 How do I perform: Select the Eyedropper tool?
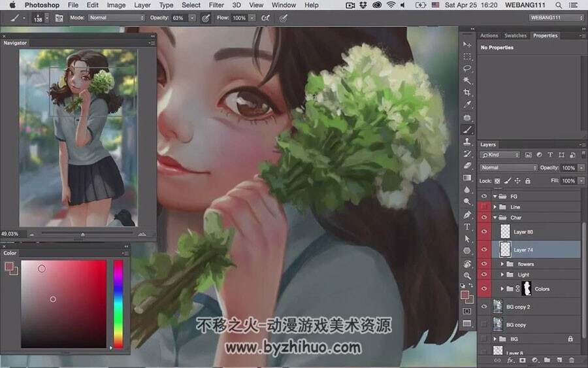(467, 105)
